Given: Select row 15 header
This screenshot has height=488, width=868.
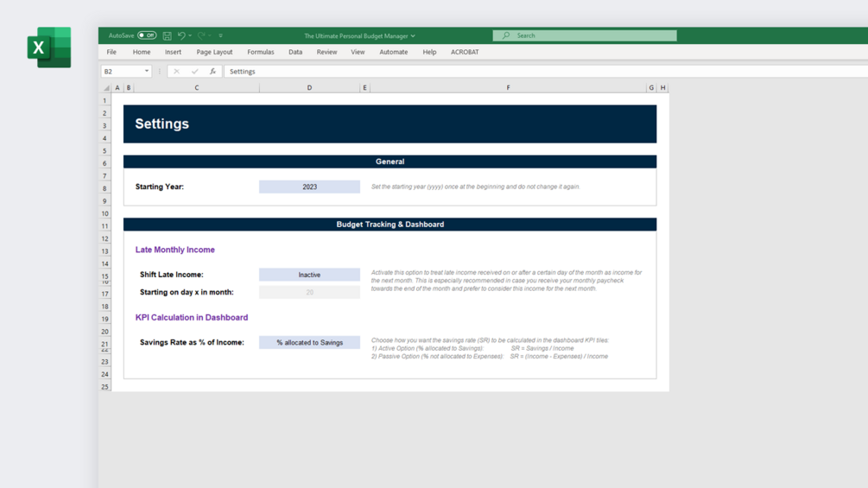Looking at the screenshot, I should (105, 276).
